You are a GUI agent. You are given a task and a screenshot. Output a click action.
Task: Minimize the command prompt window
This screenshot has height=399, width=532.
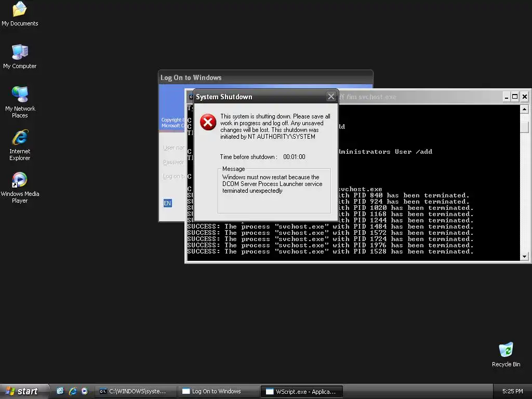click(x=506, y=97)
